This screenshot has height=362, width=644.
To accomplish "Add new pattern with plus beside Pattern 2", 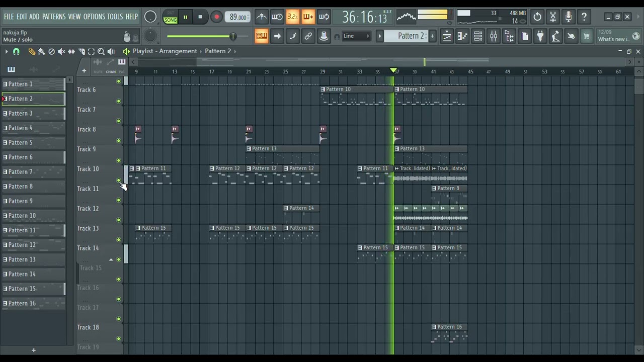I will [x=432, y=36].
